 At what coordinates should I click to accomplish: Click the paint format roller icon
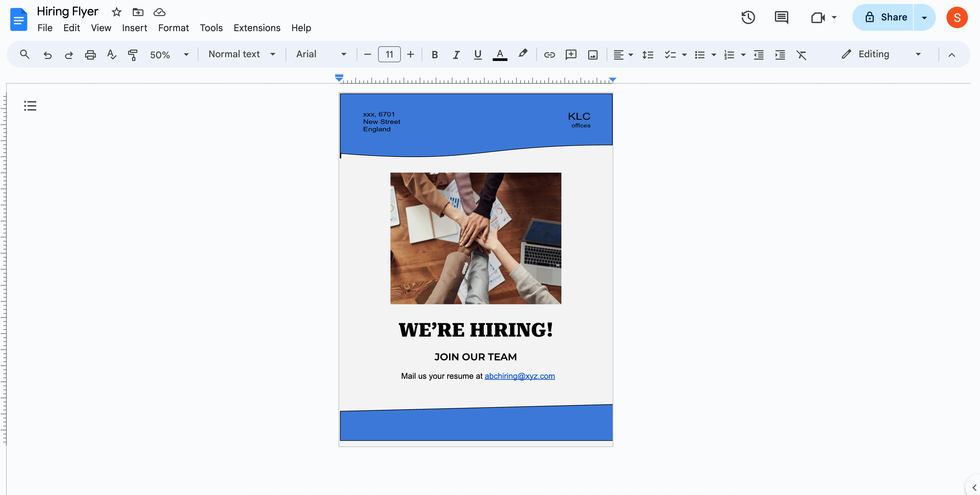[132, 55]
